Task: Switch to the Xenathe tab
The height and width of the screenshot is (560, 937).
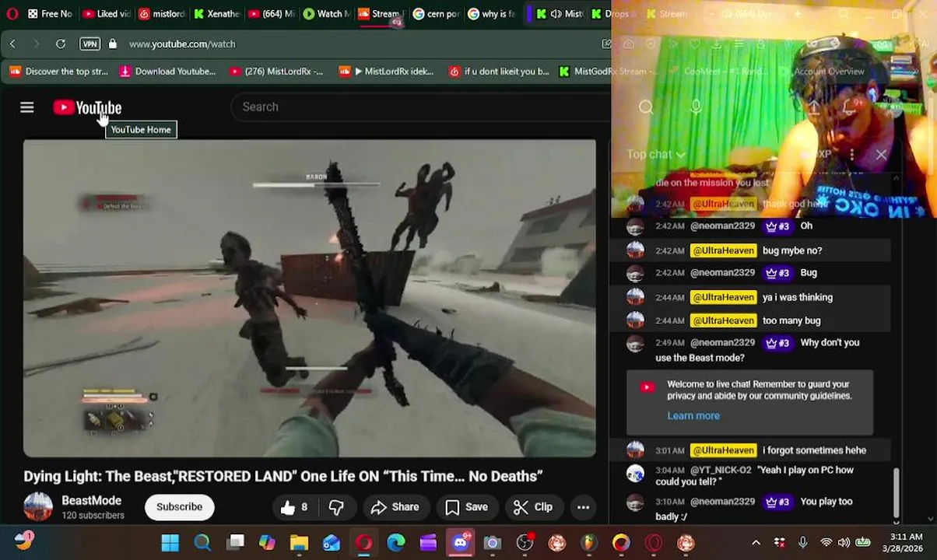Action: 217,14
